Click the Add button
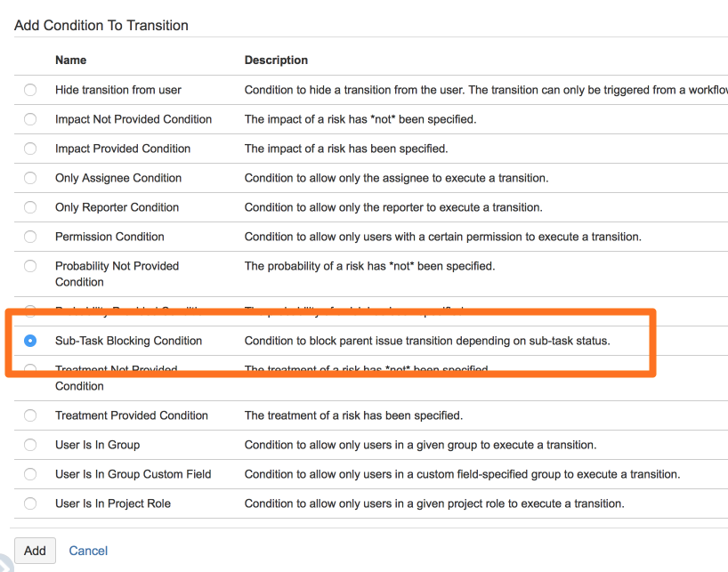This screenshot has width=728, height=572. tap(35, 551)
